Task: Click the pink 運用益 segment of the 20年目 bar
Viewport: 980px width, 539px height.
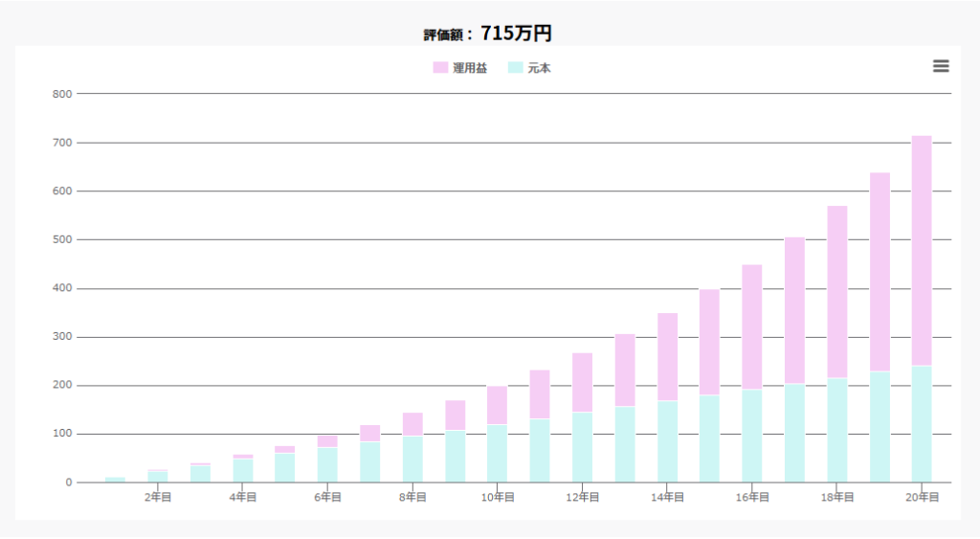Action: pos(921,251)
